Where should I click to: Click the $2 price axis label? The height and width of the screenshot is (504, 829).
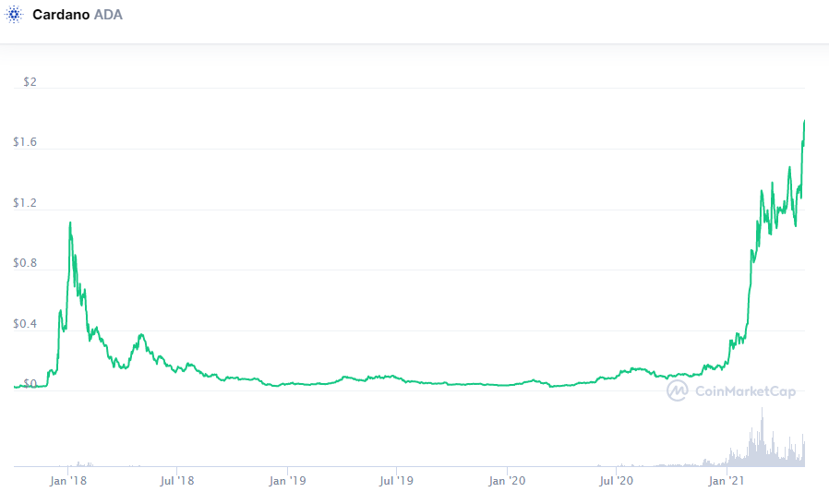30,82
